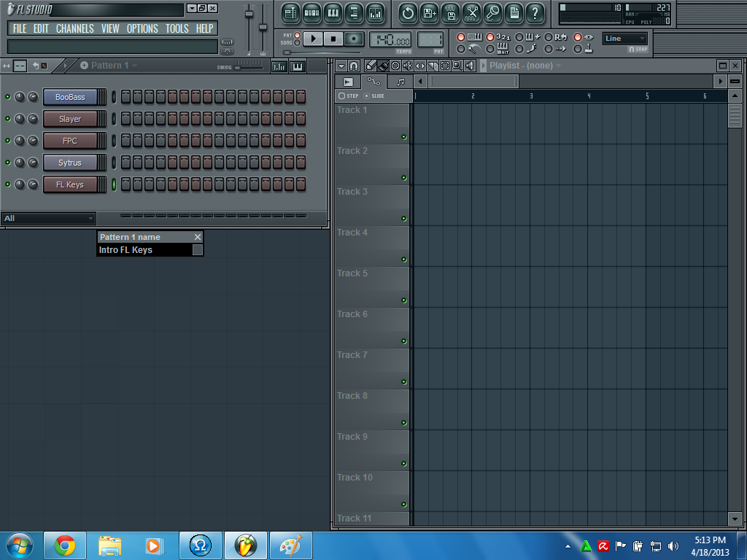Open the VIEW menu

coord(110,28)
